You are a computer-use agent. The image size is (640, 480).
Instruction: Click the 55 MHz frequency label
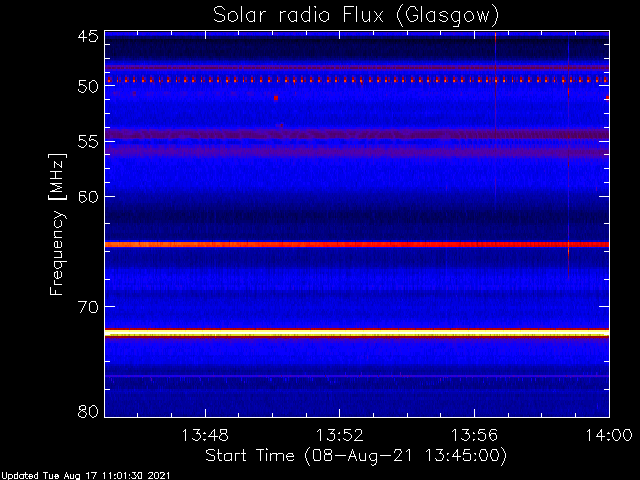88,142
